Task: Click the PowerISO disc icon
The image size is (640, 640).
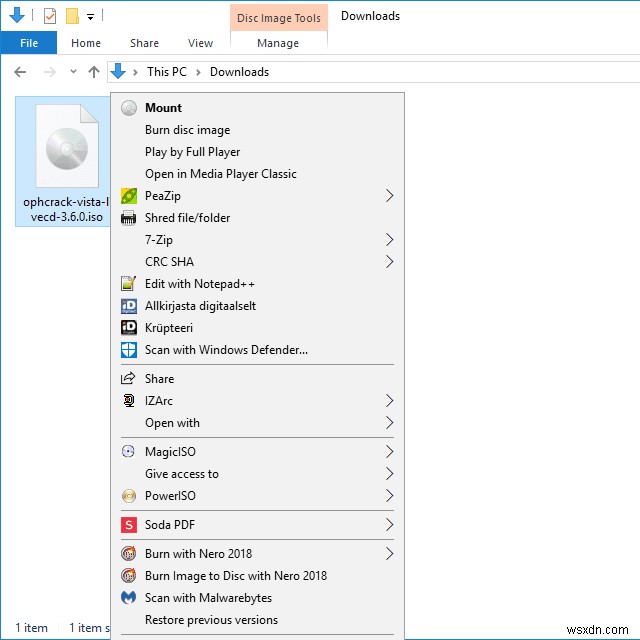Action: coord(128,496)
